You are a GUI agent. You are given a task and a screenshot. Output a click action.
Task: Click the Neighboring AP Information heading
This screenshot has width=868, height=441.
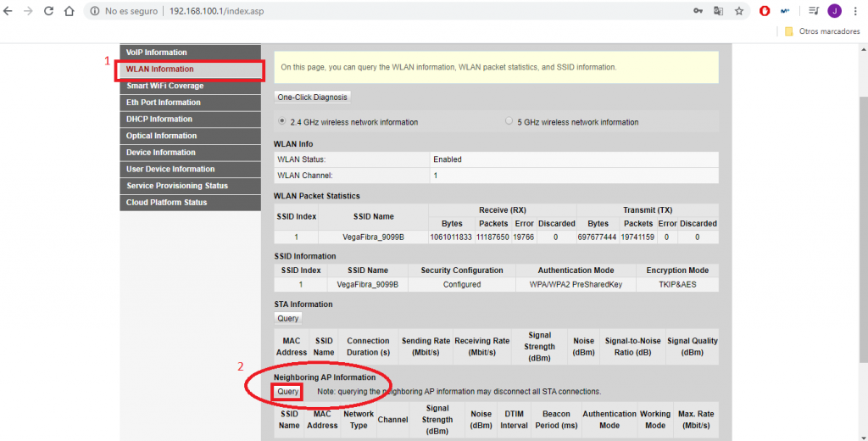pyautogui.click(x=325, y=377)
